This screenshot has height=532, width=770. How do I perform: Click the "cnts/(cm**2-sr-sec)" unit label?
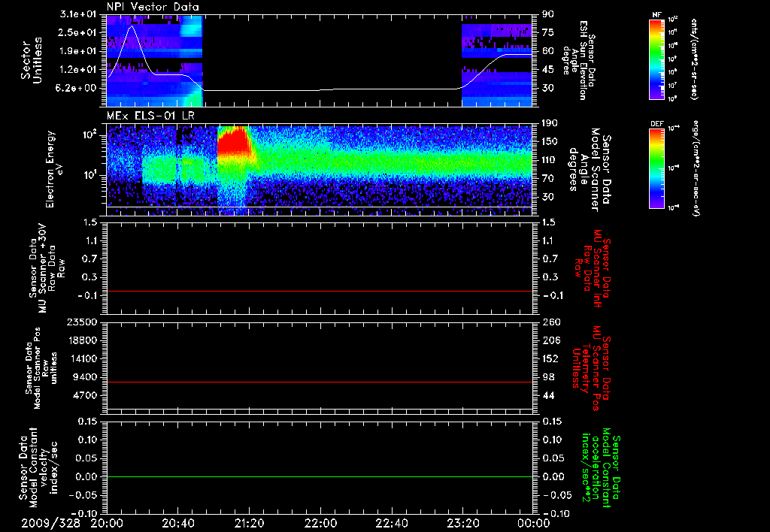[x=693, y=59]
